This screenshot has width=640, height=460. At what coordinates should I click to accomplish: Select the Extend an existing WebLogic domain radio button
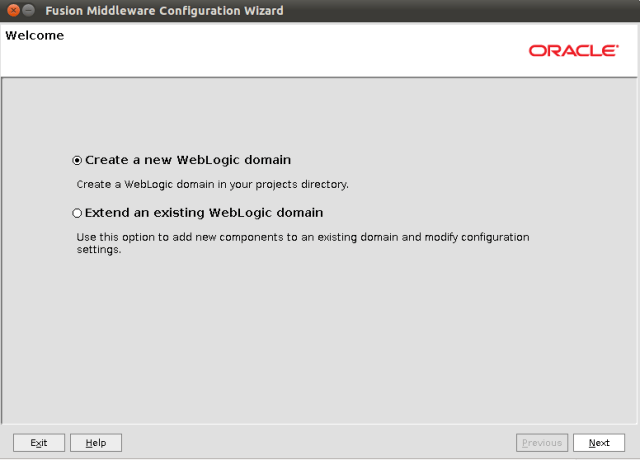click(77, 213)
